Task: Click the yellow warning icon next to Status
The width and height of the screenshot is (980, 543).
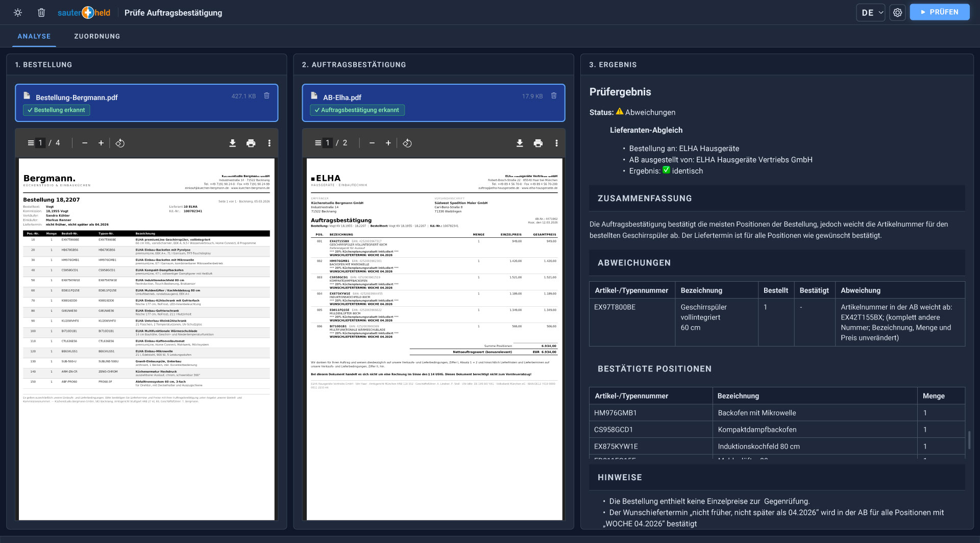Action: [620, 112]
